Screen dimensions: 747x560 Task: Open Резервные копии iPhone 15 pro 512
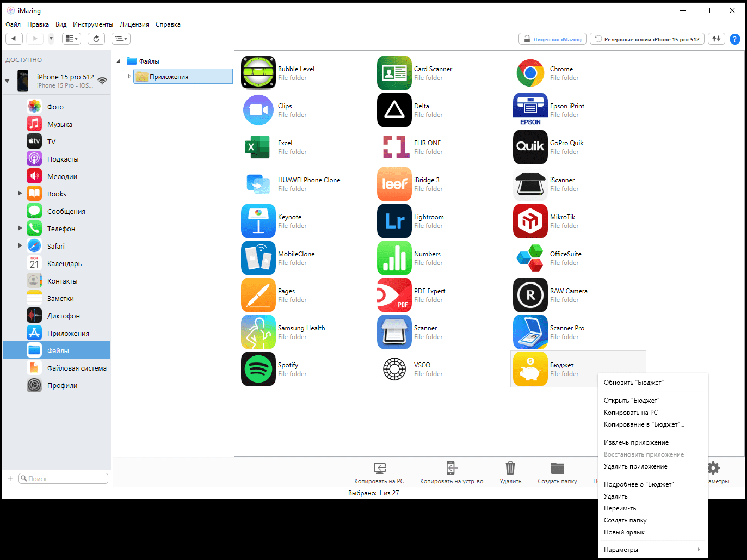(x=647, y=39)
